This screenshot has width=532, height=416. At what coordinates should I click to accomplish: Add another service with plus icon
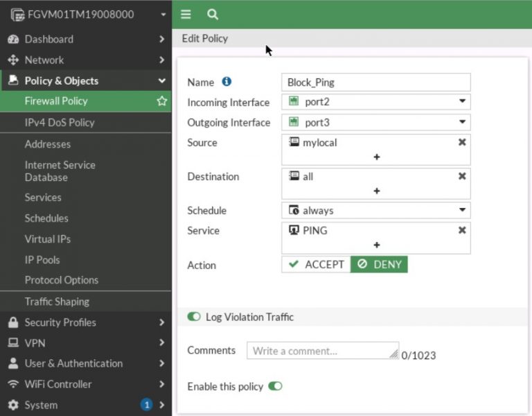pos(376,245)
